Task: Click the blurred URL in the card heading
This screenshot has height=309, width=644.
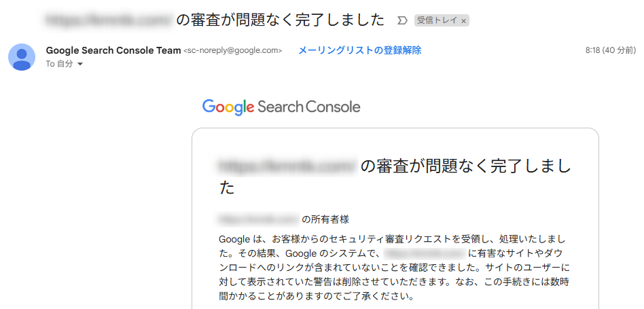Action: (288, 166)
